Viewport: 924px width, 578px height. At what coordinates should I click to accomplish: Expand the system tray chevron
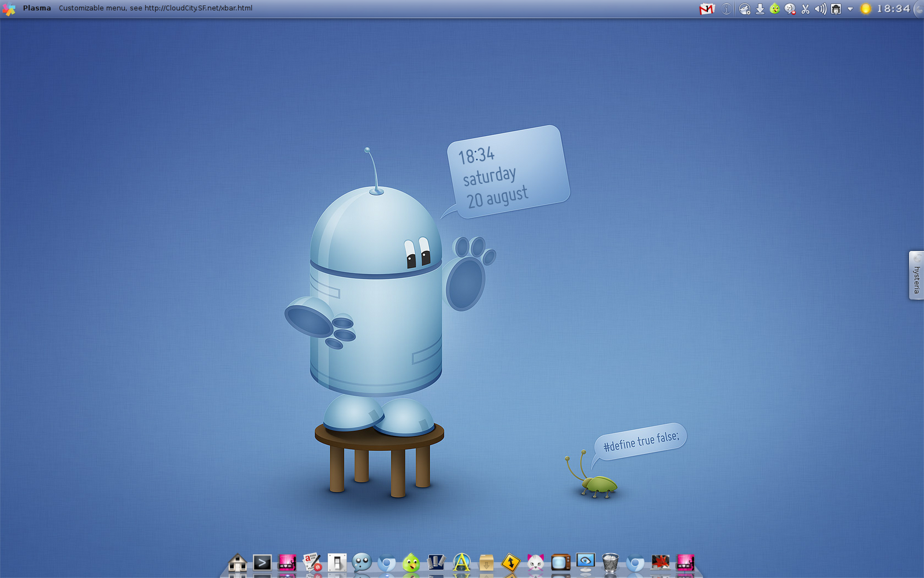point(849,9)
